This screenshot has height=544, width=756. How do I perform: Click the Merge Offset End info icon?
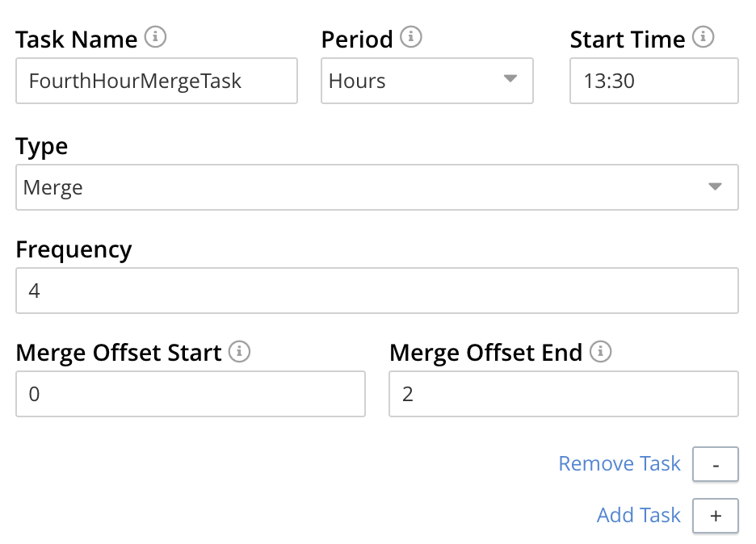pos(601,351)
